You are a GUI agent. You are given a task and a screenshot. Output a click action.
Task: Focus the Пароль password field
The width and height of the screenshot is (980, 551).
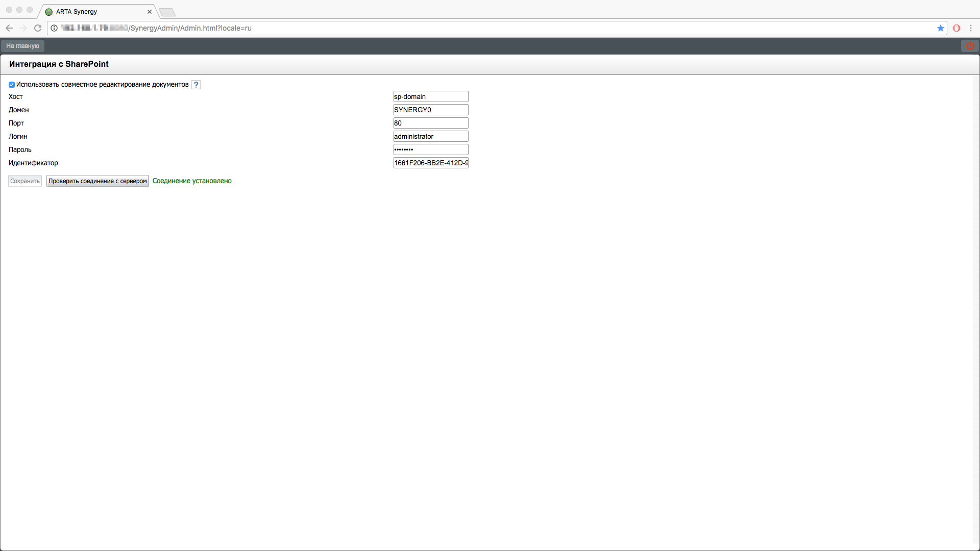431,149
